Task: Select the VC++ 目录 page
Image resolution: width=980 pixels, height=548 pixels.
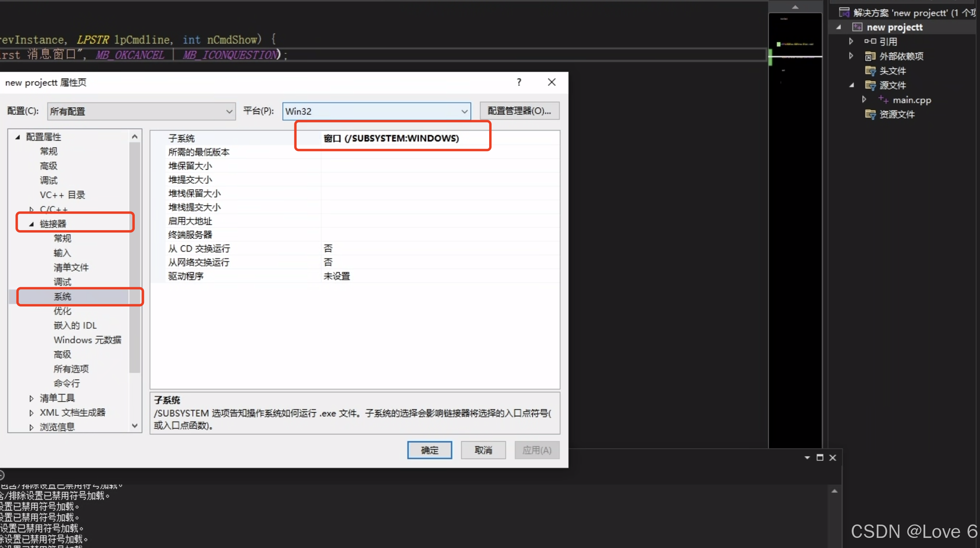Action: pyautogui.click(x=62, y=195)
